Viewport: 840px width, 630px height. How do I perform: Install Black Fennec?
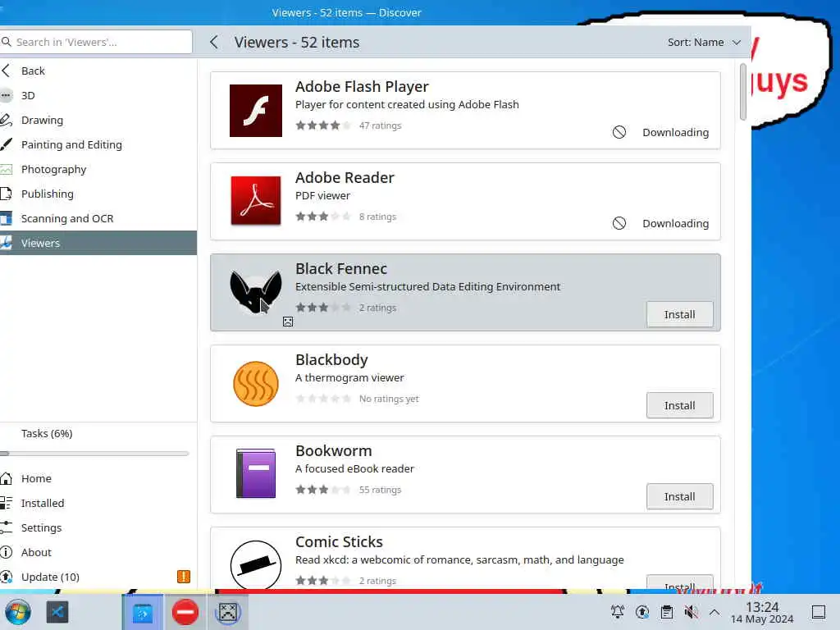pyautogui.click(x=679, y=314)
